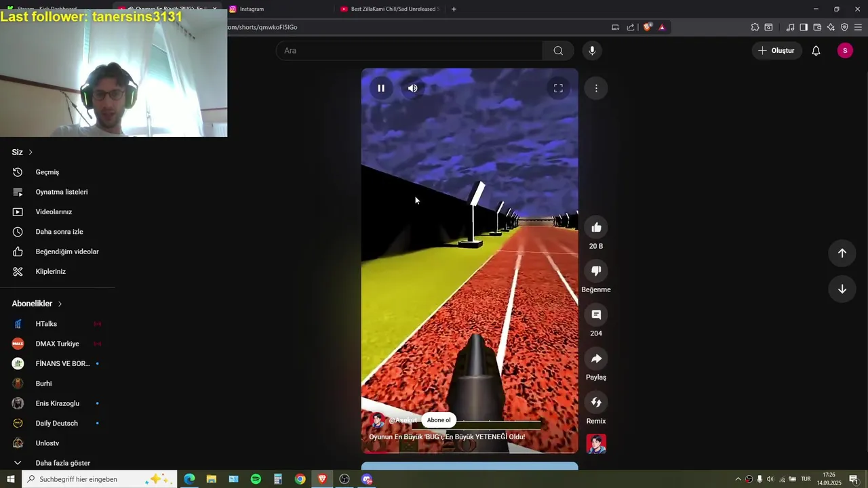Screen dimensions: 868x488
Task: Open the browser playlist music note icon
Action: click(x=790, y=27)
